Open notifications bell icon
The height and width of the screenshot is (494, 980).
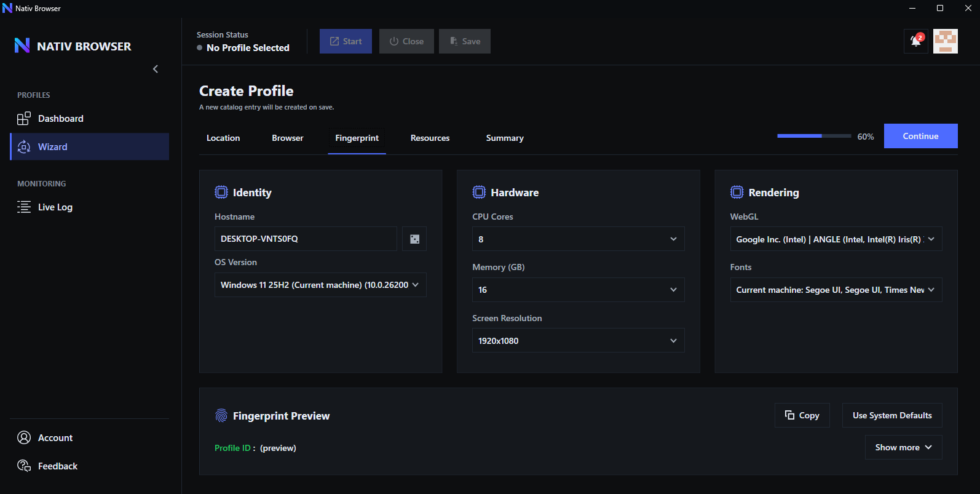pyautogui.click(x=916, y=41)
